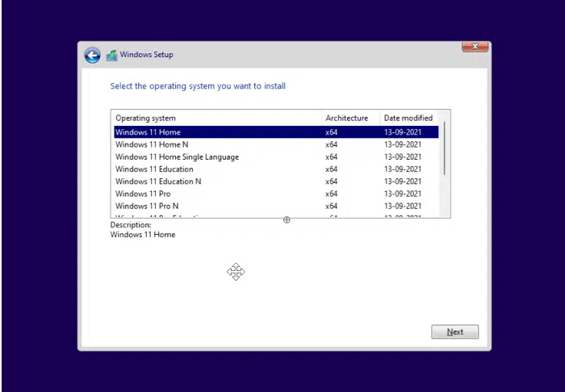Image resolution: width=565 pixels, height=392 pixels.
Task: Go back using the blue arrow button
Action: point(92,56)
